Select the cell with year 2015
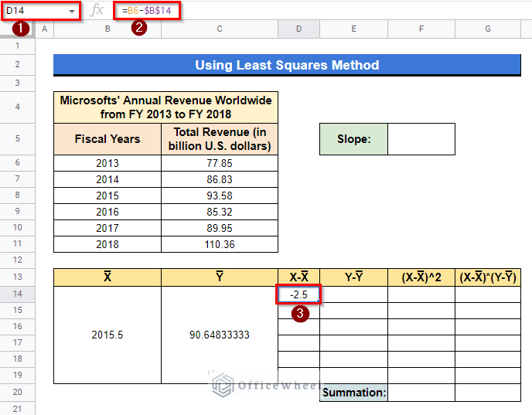Viewport: 532px width, 415px height. coord(107,196)
